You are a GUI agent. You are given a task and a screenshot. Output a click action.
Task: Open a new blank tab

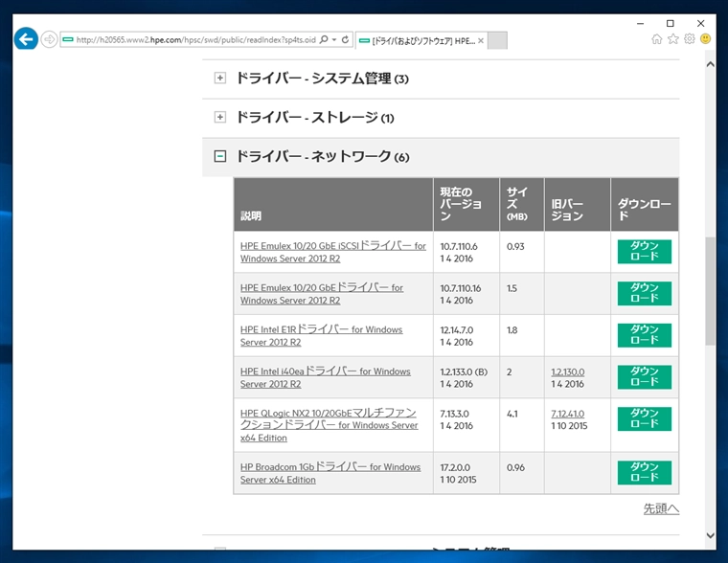(497, 41)
